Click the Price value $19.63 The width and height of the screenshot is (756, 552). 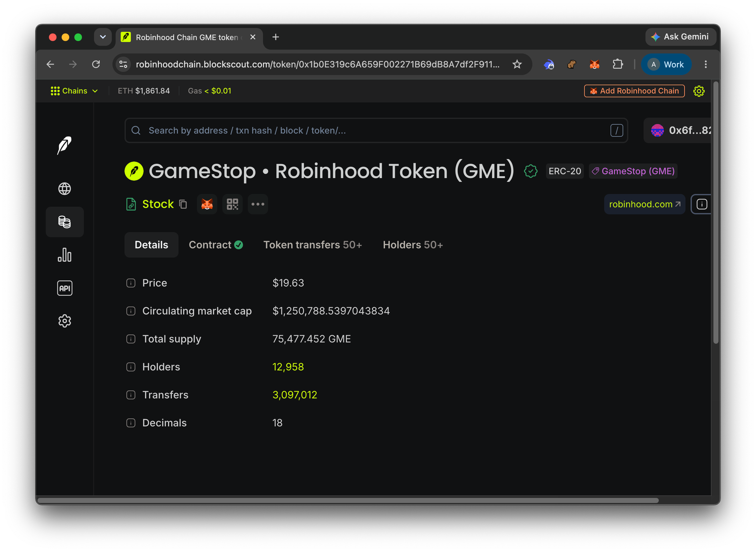point(288,283)
